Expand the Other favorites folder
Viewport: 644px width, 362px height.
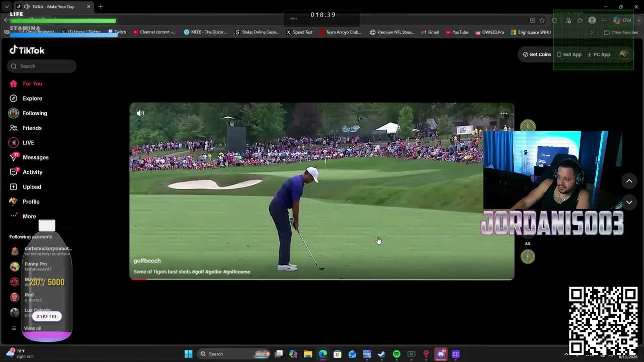(x=621, y=32)
